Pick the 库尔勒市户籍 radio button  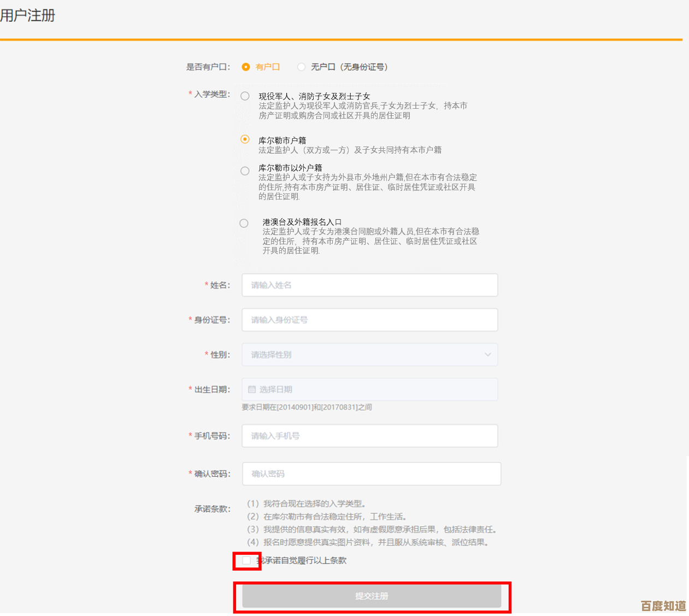[245, 139]
